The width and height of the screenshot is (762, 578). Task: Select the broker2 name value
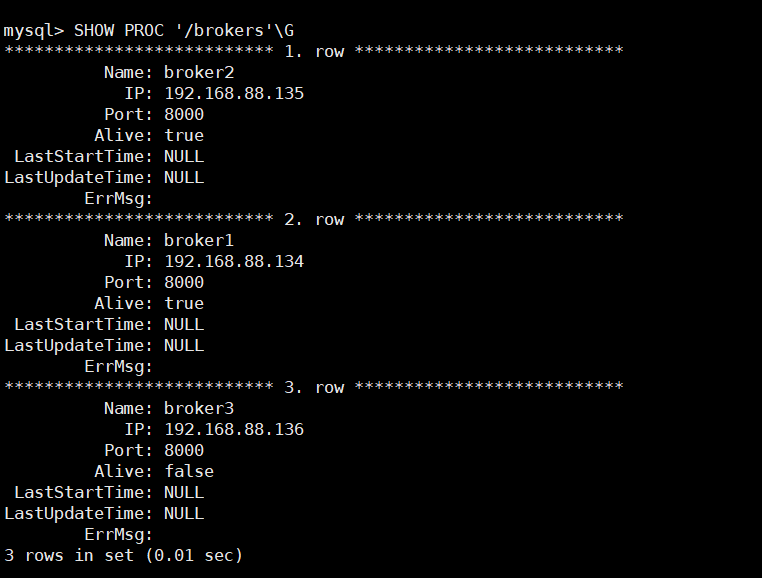click(199, 72)
